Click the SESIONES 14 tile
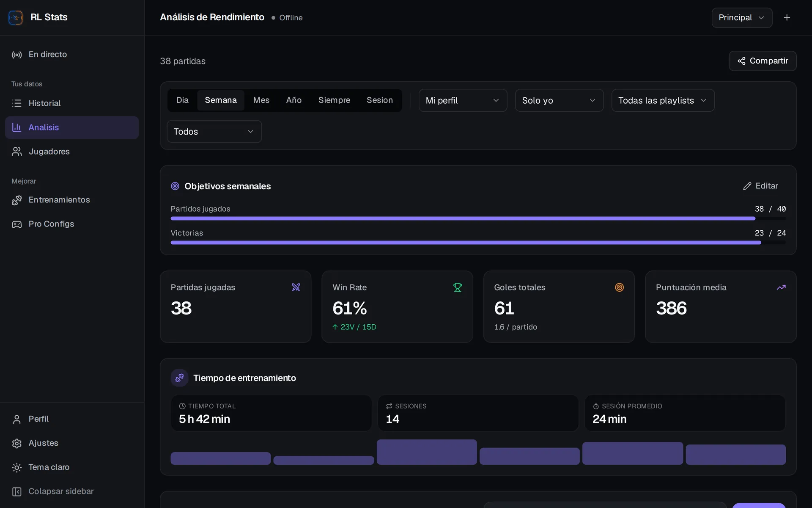The image size is (812, 508). coord(478,413)
